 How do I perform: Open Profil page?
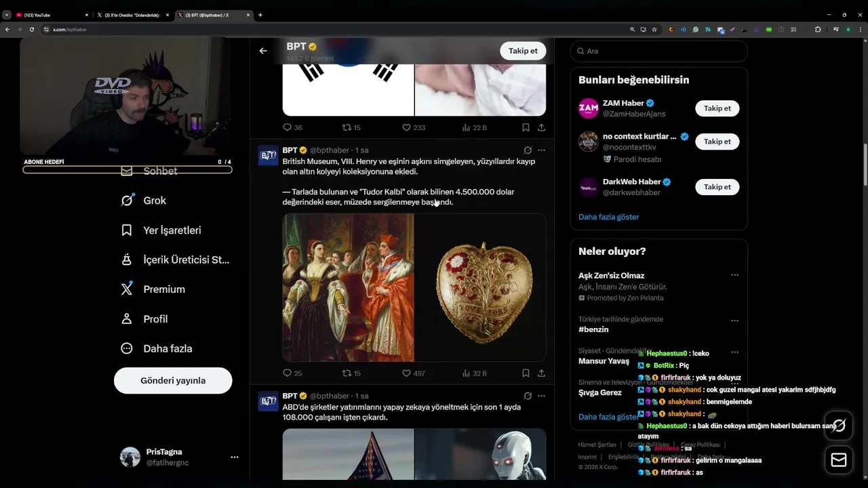(x=144, y=319)
